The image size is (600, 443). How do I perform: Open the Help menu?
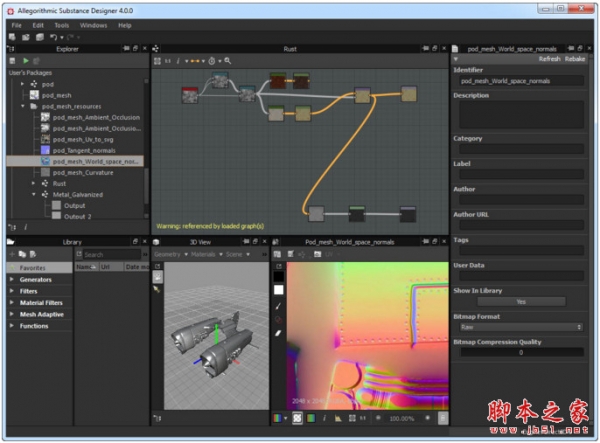(125, 25)
